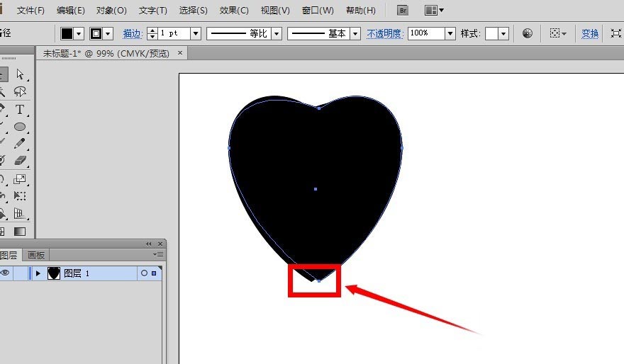Click the heart's left side anchor point
624x364 pixels.
click(x=229, y=148)
